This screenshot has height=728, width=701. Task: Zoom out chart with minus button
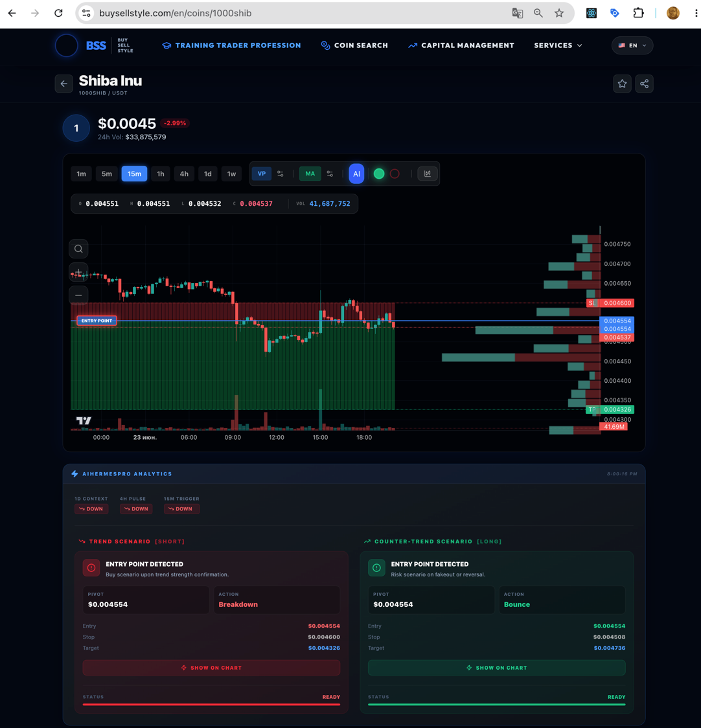[78, 295]
